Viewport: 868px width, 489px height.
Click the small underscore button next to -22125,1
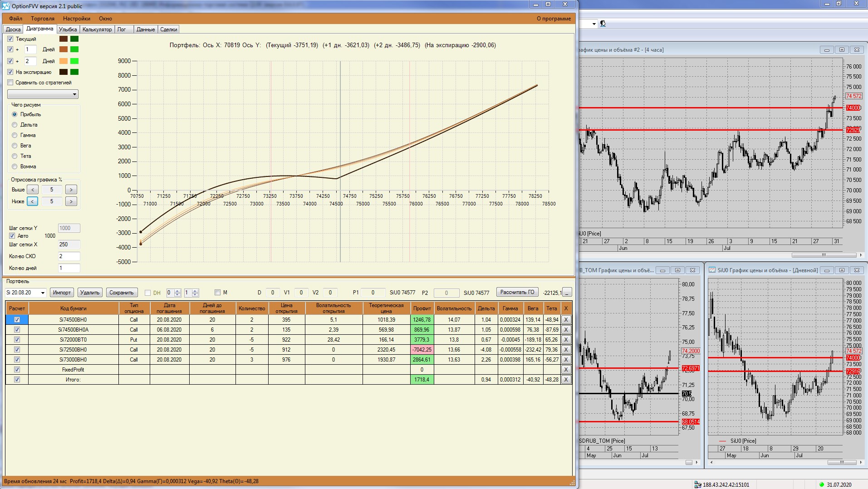567,293
